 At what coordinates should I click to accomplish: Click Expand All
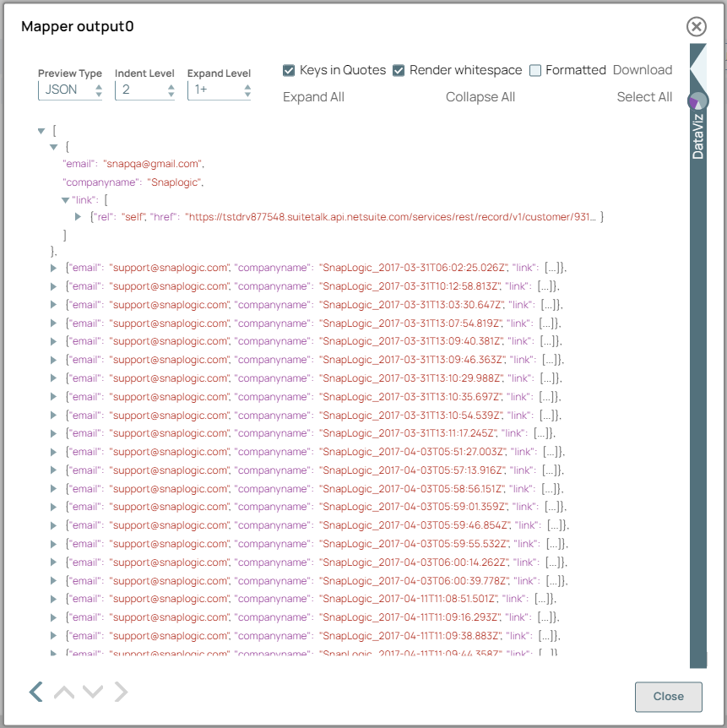click(x=313, y=97)
